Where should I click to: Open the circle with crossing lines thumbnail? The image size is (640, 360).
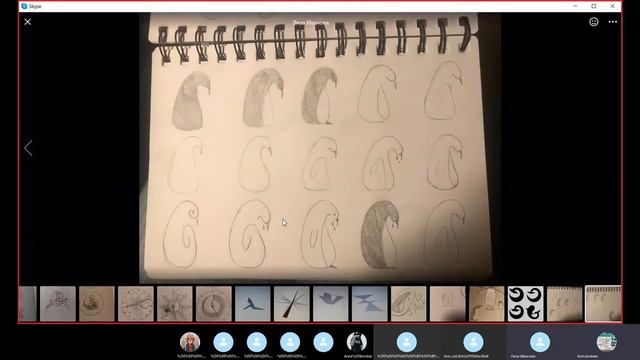tap(136, 304)
